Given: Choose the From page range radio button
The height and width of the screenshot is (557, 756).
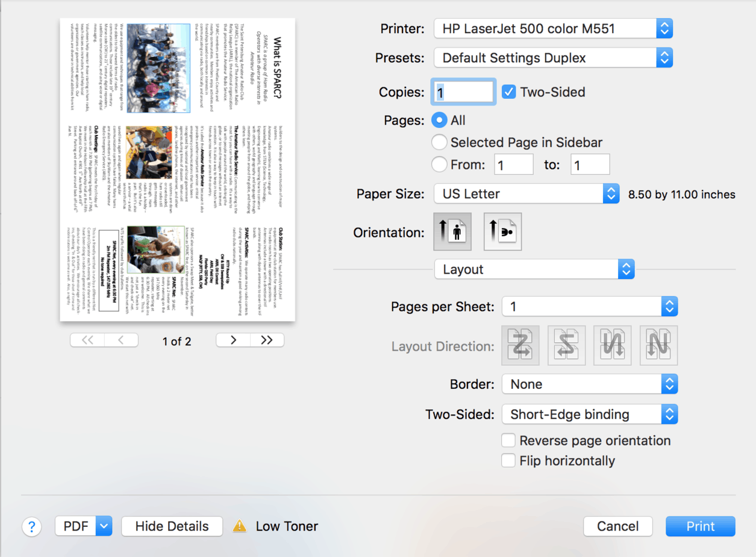Looking at the screenshot, I should (x=440, y=165).
